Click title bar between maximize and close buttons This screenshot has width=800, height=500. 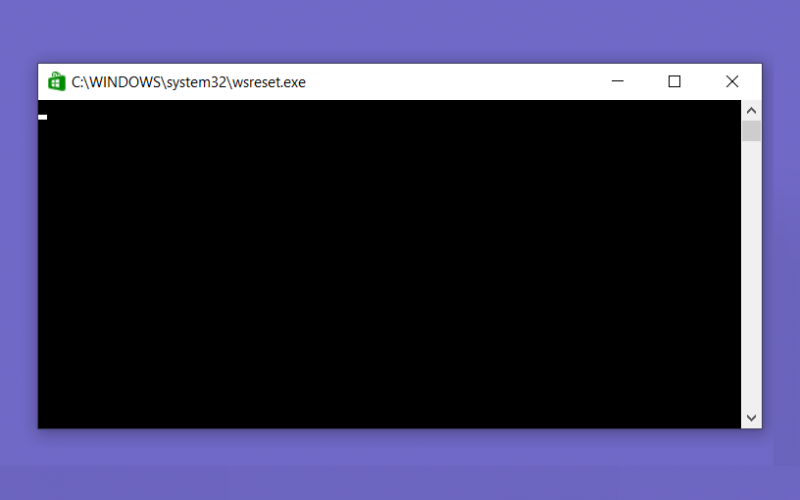(703, 82)
